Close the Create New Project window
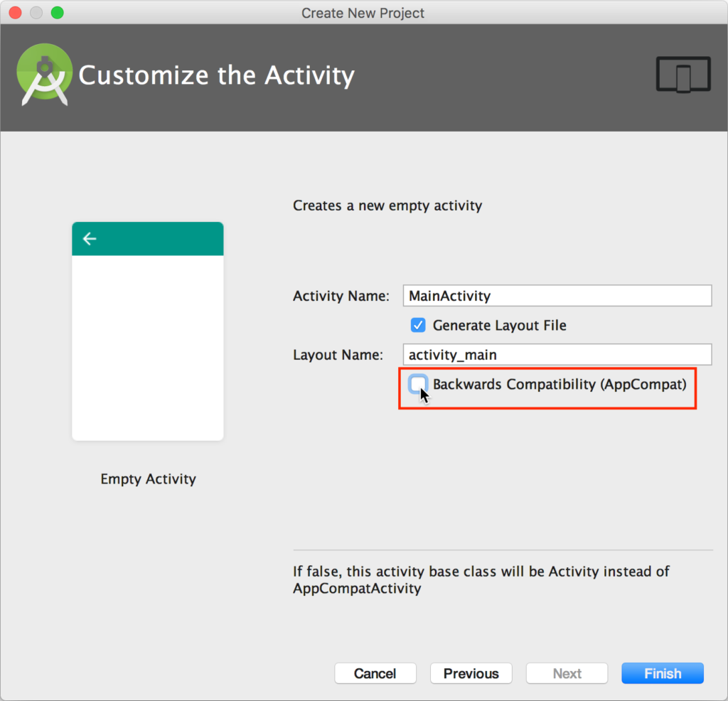Image resolution: width=728 pixels, height=701 pixels. pyautogui.click(x=16, y=13)
